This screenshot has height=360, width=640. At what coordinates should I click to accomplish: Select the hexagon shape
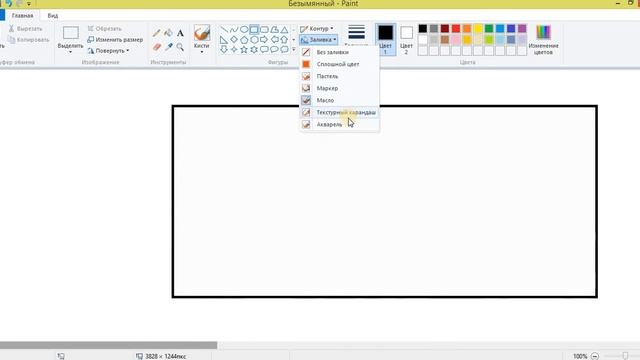(254, 40)
